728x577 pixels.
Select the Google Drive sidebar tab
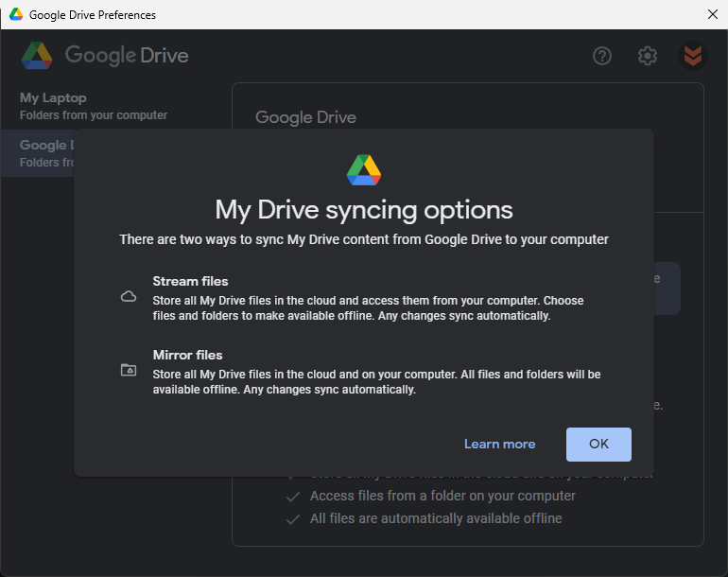click(37, 153)
